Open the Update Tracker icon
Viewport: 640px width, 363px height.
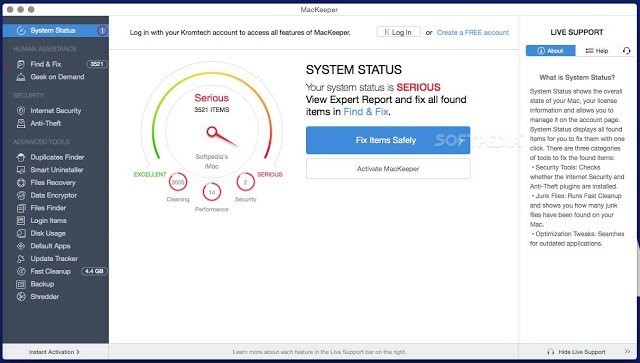click(x=21, y=258)
